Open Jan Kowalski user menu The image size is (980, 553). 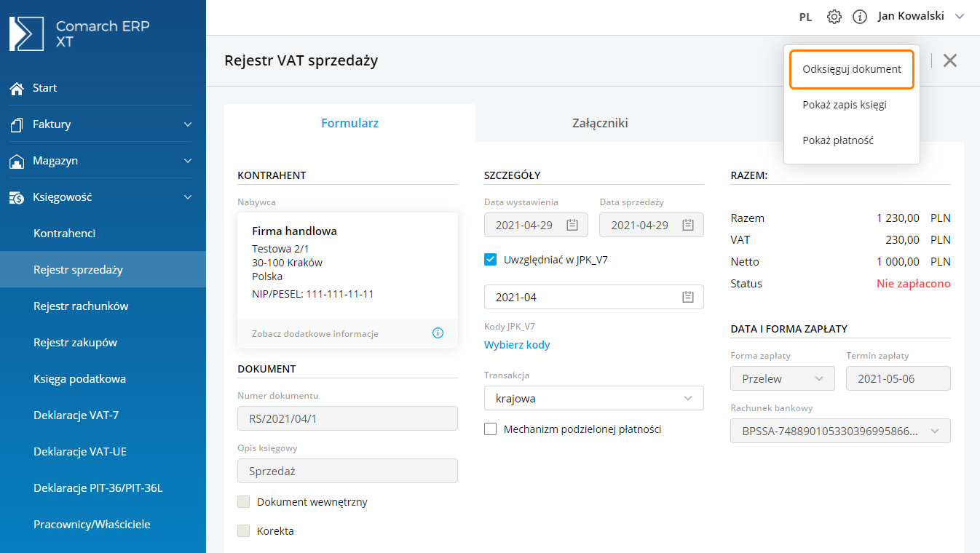920,16
